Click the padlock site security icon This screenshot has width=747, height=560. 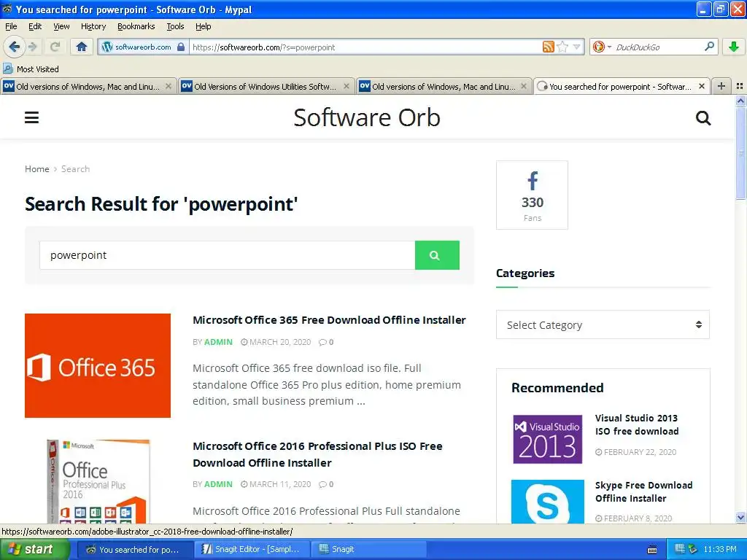click(181, 47)
